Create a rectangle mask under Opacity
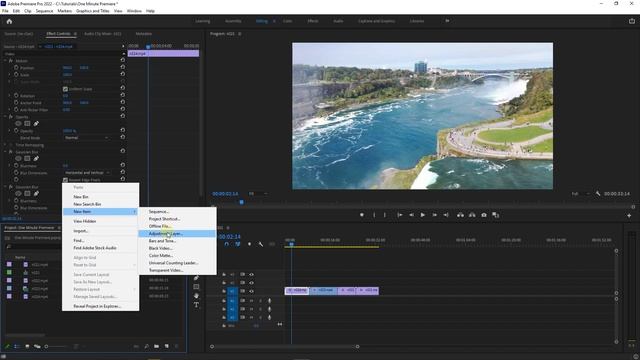The height and width of the screenshot is (360, 640). (27, 124)
